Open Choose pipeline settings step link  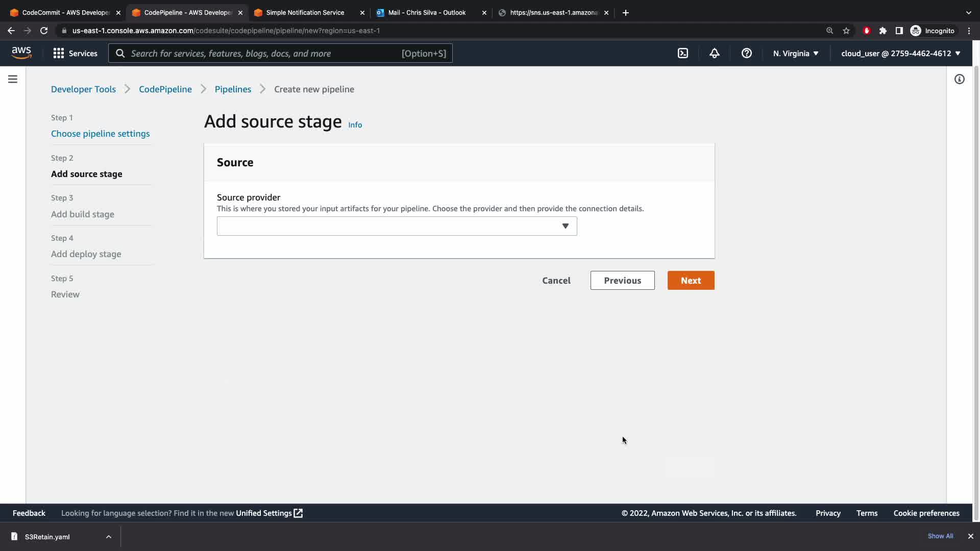[x=100, y=134]
